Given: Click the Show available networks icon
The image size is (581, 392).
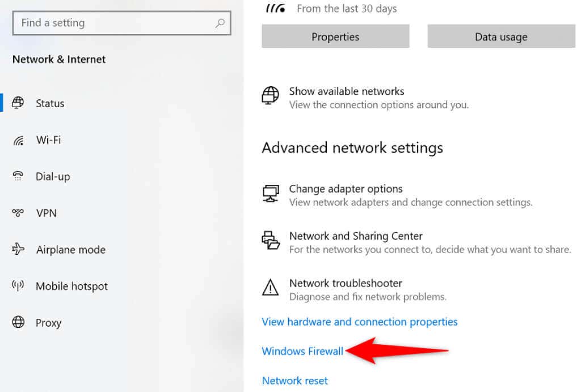Looking at the screenshot, I should coord(271,95).
